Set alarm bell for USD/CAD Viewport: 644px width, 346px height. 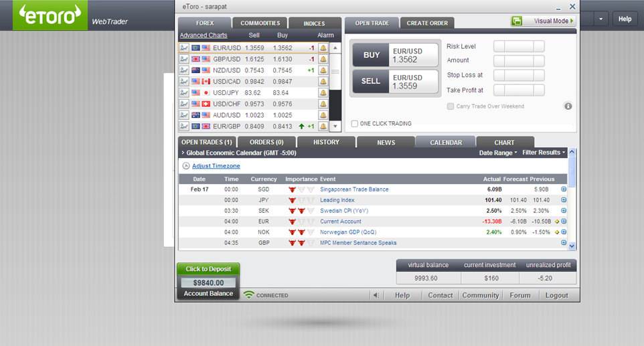pos(323,81)
